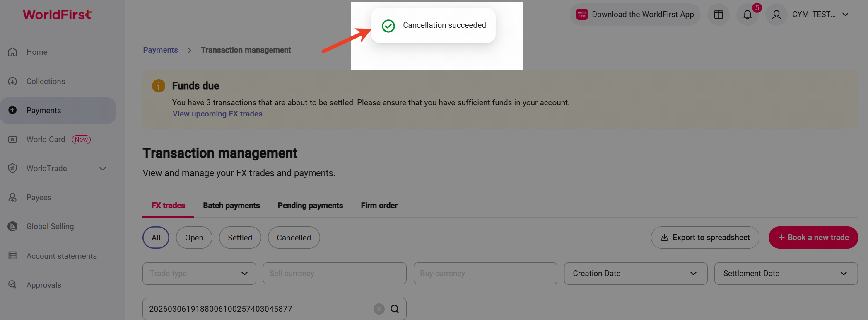
Task: Switch to the Pending payments tab
Action: click(x=310, y=206)
